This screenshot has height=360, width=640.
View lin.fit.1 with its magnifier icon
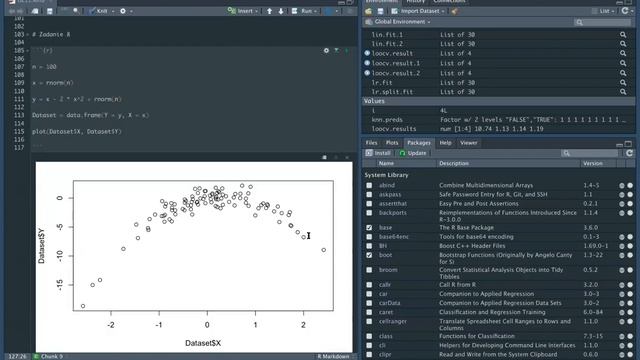click(x=623, y=35)
